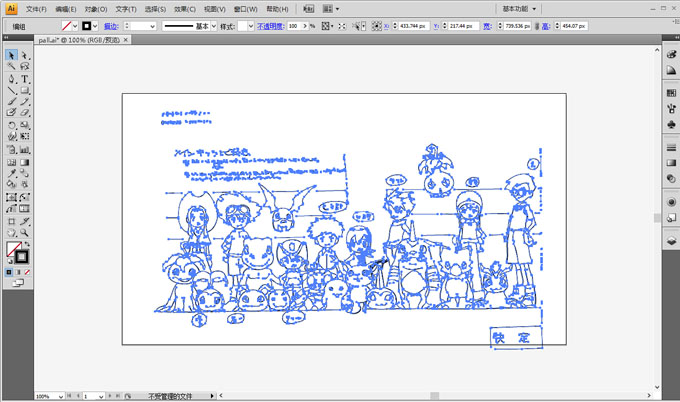Open the 窗口(W) menu
The image size is (680, 402).
coord(245,9)
